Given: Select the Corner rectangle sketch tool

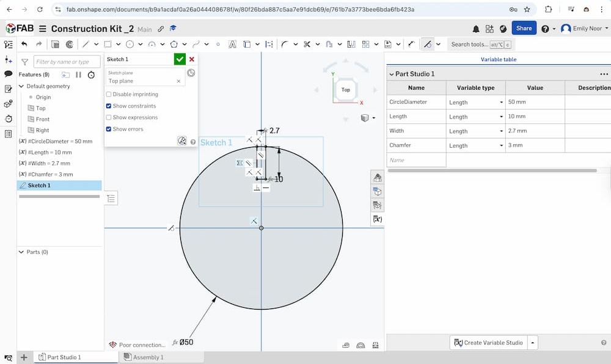Looking at the screenshot, I should point(108,45).
